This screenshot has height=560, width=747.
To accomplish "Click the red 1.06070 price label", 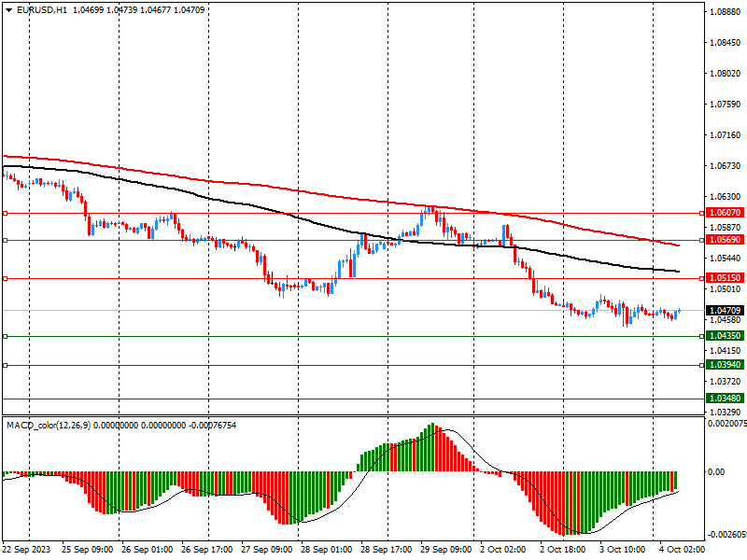I will tap(725, 213).
